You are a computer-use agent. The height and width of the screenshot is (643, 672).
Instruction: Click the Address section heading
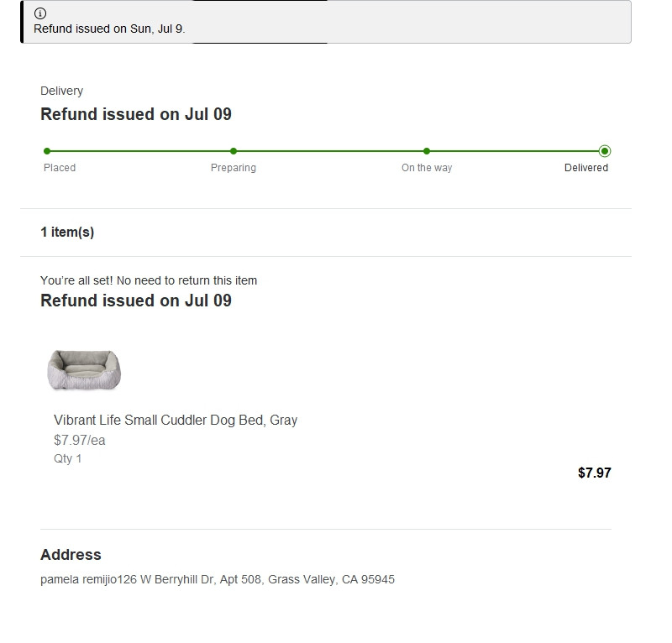point(71,555)
